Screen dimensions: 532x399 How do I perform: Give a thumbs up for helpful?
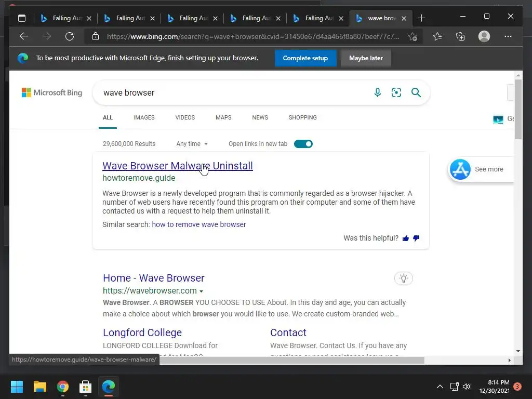pyautogui.click(x=406, y=238)
